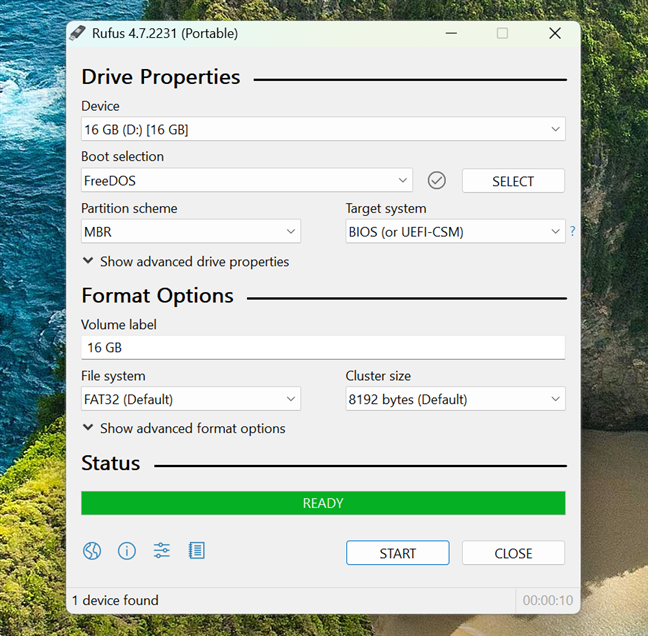This screenshot has width=648, height=636.
Task: Click the green READY progress bar
Action: (323, 503)
